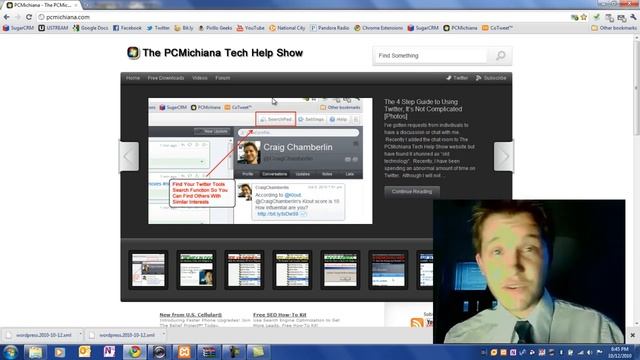Open Sticky Notes from the taskbar

pos(258,352)
